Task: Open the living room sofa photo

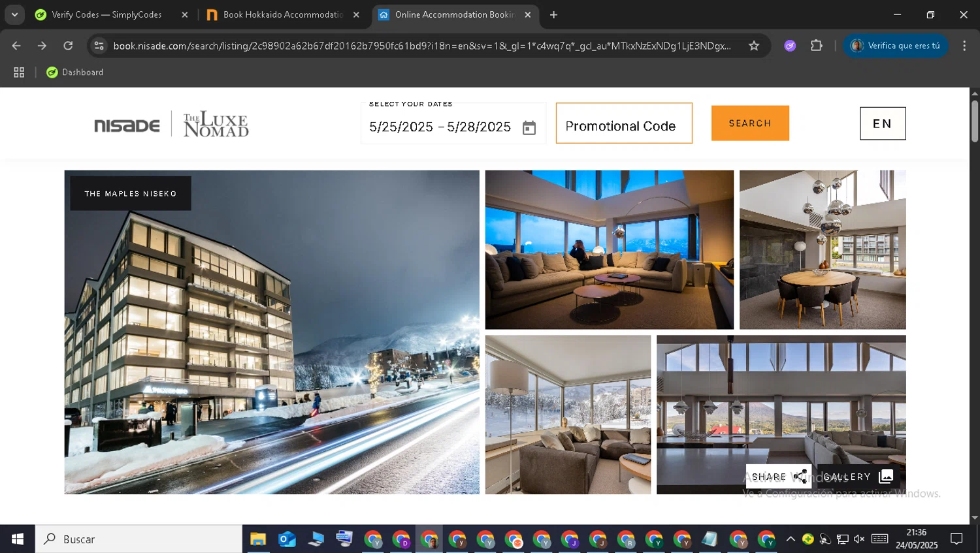Action: pyautogui.click(x=609, y=250)
